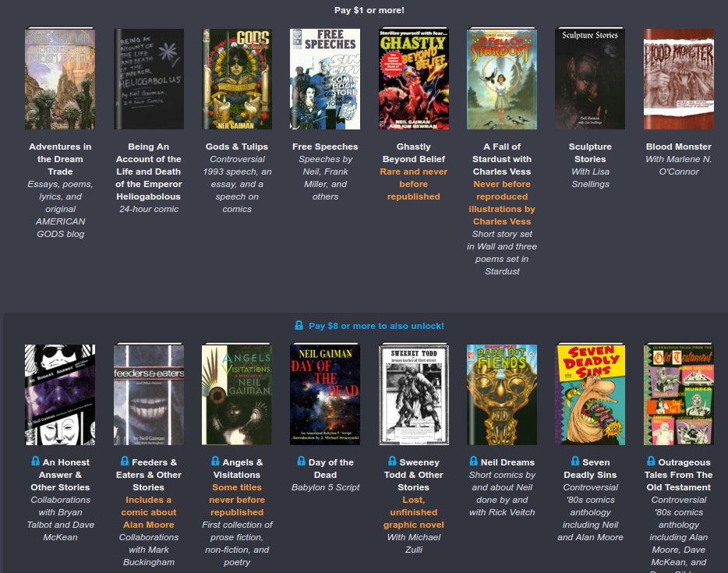
Task: Click 'Controversial 1993 speech' description
Action: 237,184
